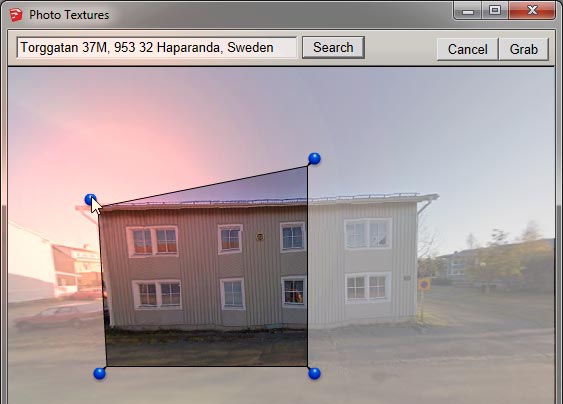This screenshot has width=563, height=404.
Task: Click the Search button
Action: point(333,47)
